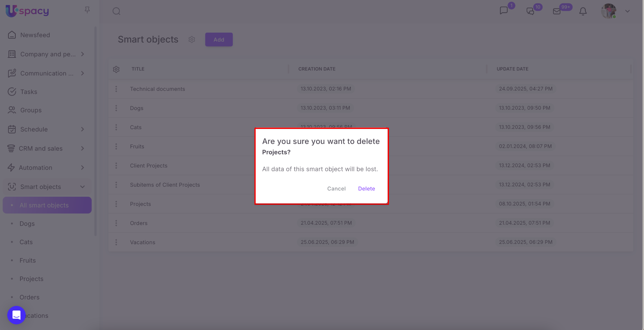Confirm deletion with Delete button

366,189
